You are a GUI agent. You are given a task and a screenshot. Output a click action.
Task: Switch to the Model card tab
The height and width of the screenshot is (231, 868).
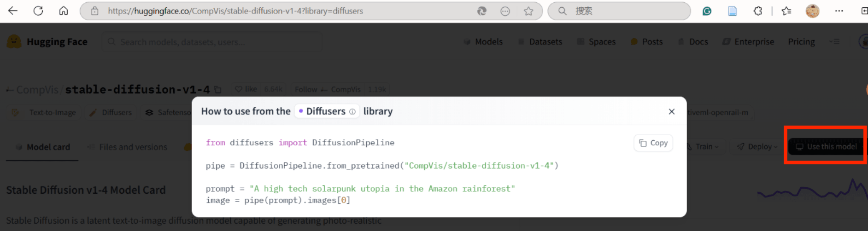[x=42, y=147]
